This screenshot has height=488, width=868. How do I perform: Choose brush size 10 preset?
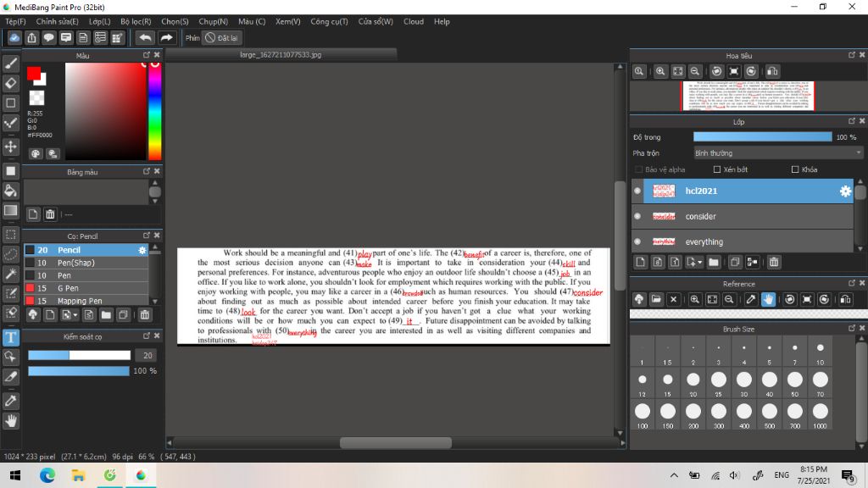pos(820,352)
